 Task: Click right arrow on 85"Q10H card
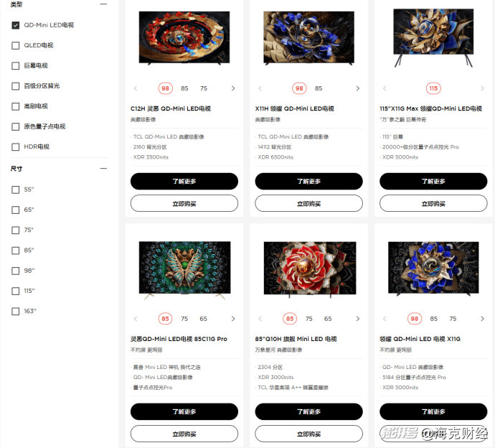[x=358, y=319]
